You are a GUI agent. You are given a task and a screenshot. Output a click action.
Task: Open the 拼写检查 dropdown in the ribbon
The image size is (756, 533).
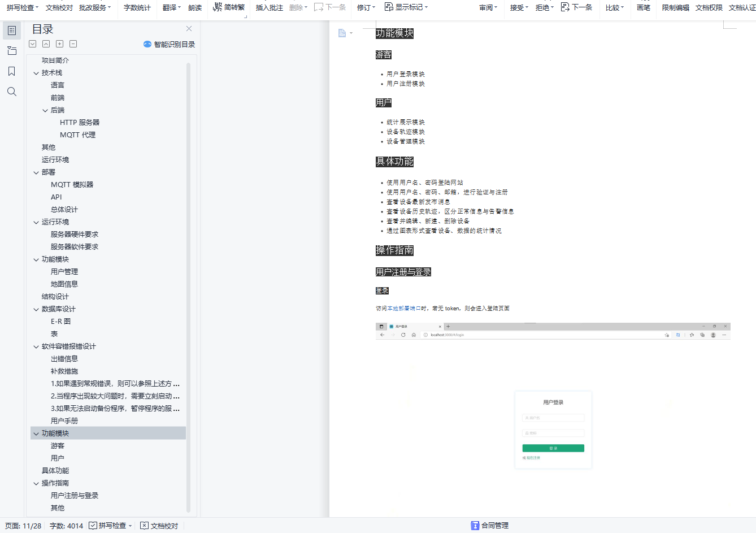coord(23,8)
